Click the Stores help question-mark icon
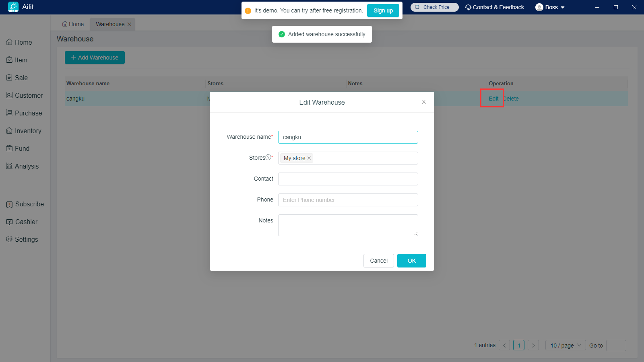 coord(268,158)
